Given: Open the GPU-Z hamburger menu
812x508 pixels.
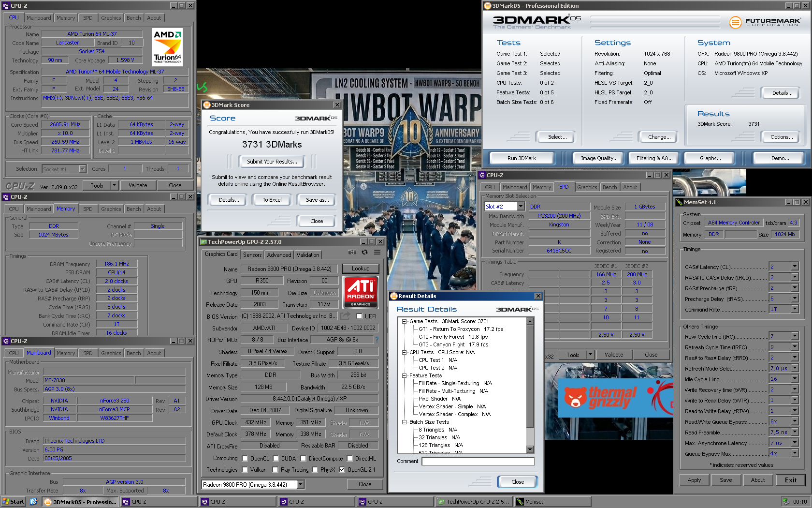Looking at the screenshot, I should pos(377,252).
